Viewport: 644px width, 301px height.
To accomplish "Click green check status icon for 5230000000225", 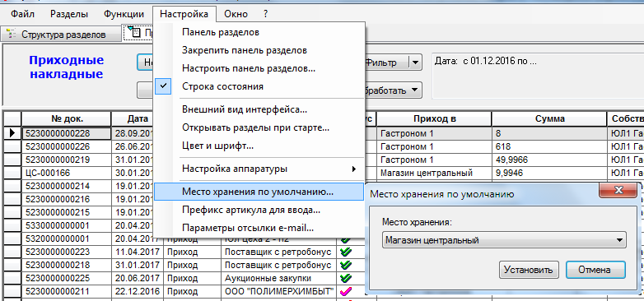I will tap(346, 278).
